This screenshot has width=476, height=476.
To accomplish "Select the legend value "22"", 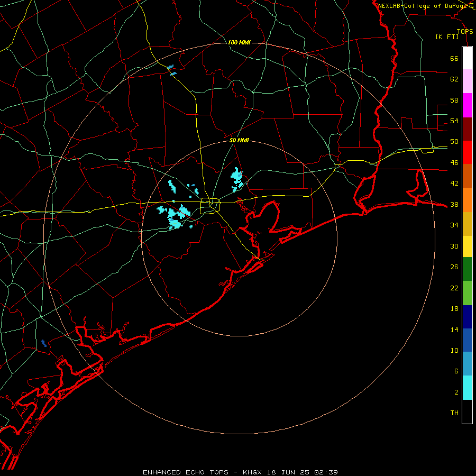I will (x=454, y=288).
